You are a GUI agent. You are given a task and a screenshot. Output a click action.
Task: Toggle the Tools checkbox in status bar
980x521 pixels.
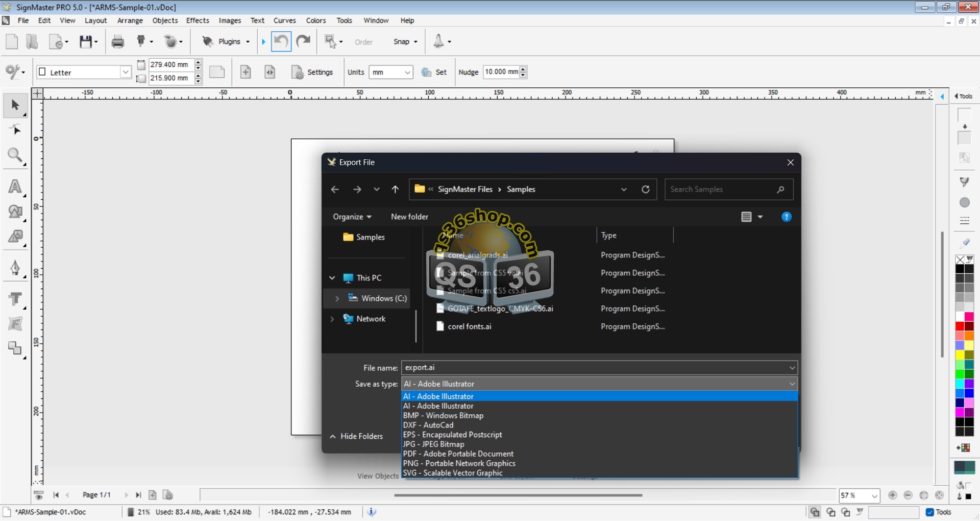(x=930, y=512)
